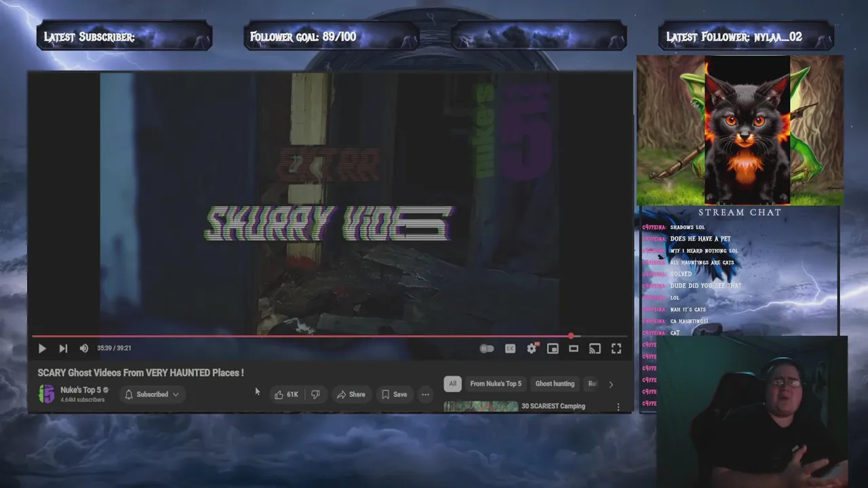
Task: Play the paused YouTube video
Action: (42, 348)
